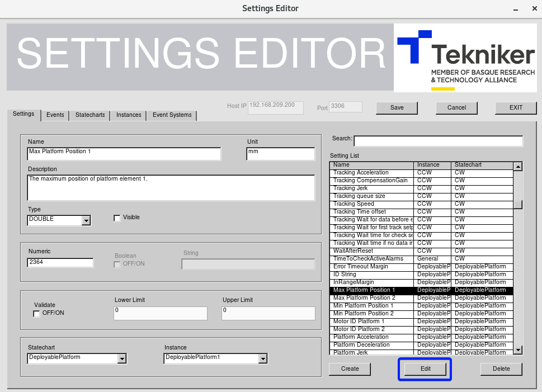This screenshot has width=542, height=392.
Task: Minimize the Settings Editor window
Action: click(516, 9)
